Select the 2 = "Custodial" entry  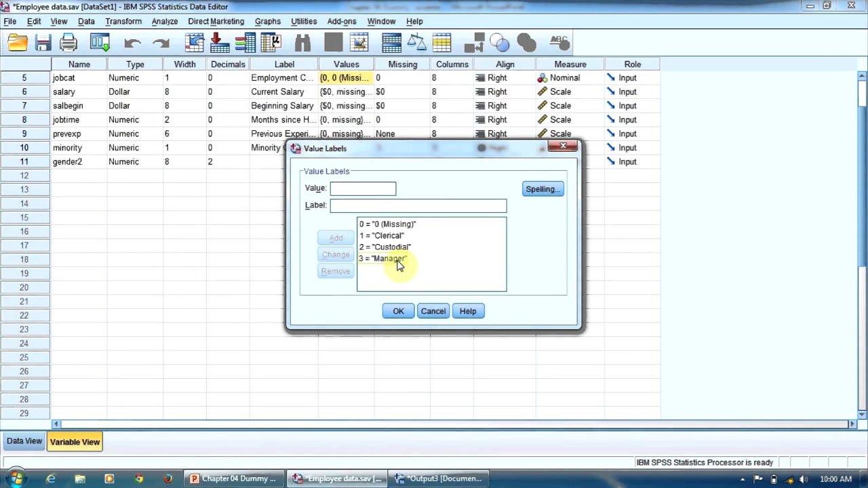point(384,247)
